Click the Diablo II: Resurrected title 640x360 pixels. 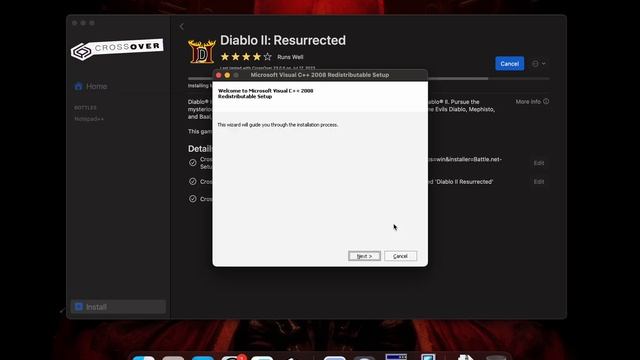(283, 40)
